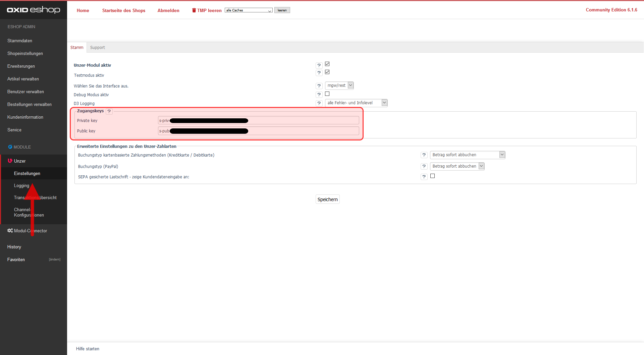Expand the D3 Logging level dropdown
Image resolution: width=644 pixels, height=355 pixels.
pos(356,103)
